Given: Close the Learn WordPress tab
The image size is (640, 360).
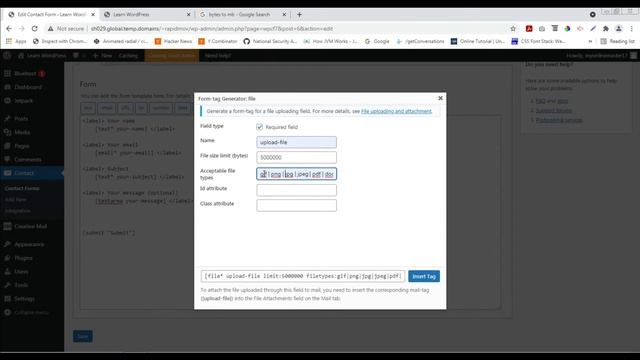Looking at the screenshot, I should coord(189,14).
